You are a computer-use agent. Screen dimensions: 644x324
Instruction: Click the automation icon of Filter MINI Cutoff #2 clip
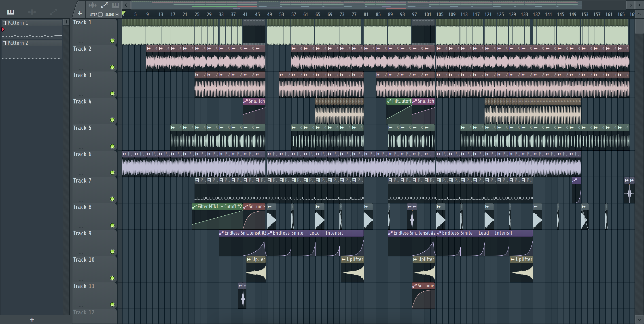(194, 207)
